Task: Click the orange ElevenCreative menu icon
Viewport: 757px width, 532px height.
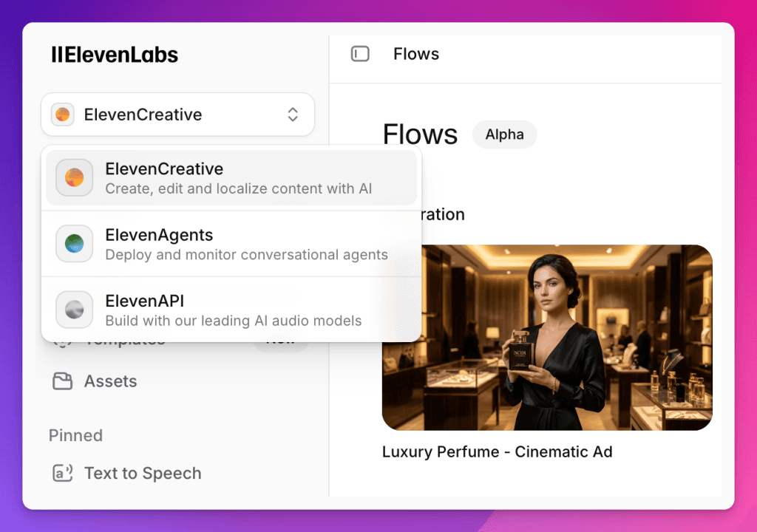Action: pyautogui.click(x=75, y=177)
